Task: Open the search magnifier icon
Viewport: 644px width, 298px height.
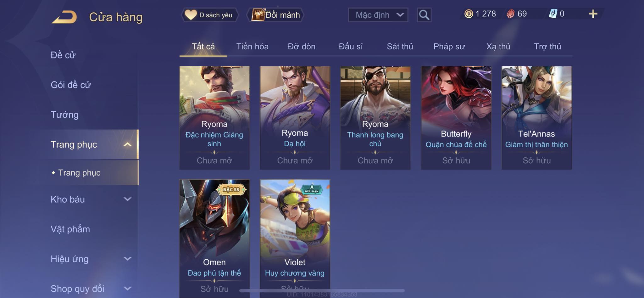Action: click(x=424, y=15)
